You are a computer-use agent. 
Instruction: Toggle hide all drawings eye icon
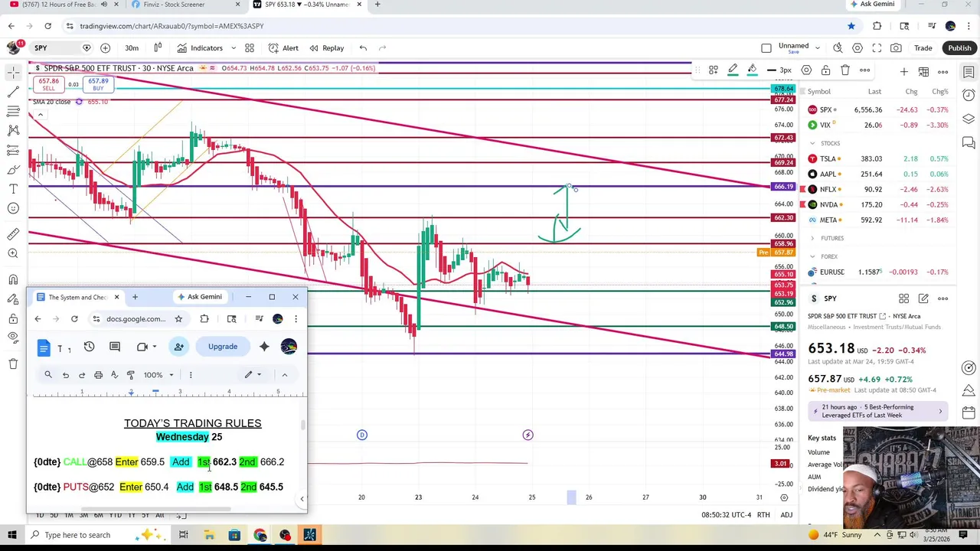13,337
